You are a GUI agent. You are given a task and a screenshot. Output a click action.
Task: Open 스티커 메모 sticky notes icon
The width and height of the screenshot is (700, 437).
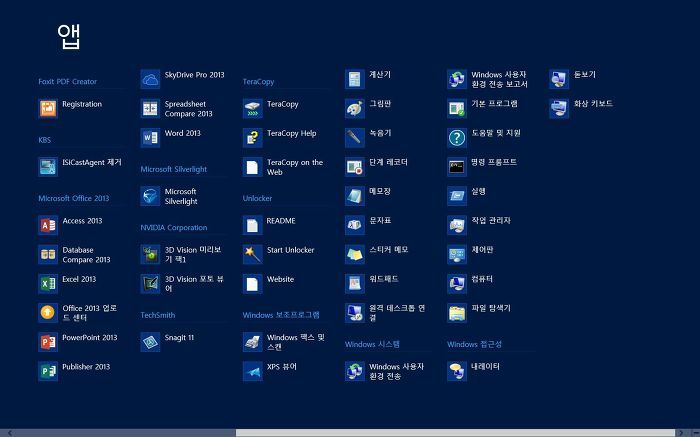(x=354, y=254)
